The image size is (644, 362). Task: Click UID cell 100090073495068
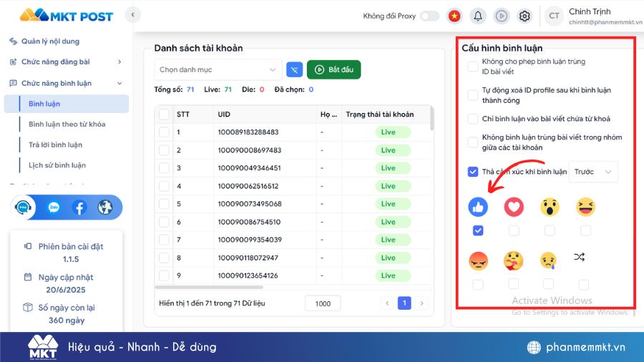[x=250, y=204]
